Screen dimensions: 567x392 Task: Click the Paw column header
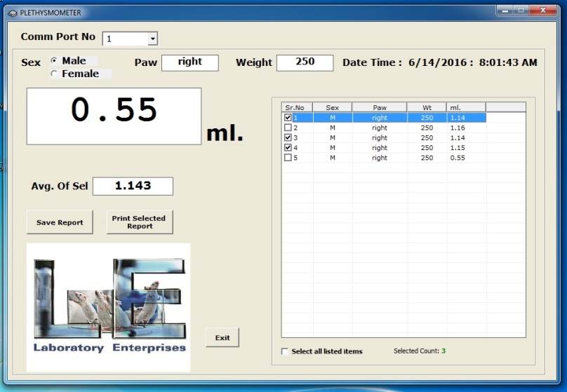click(380, 107)
